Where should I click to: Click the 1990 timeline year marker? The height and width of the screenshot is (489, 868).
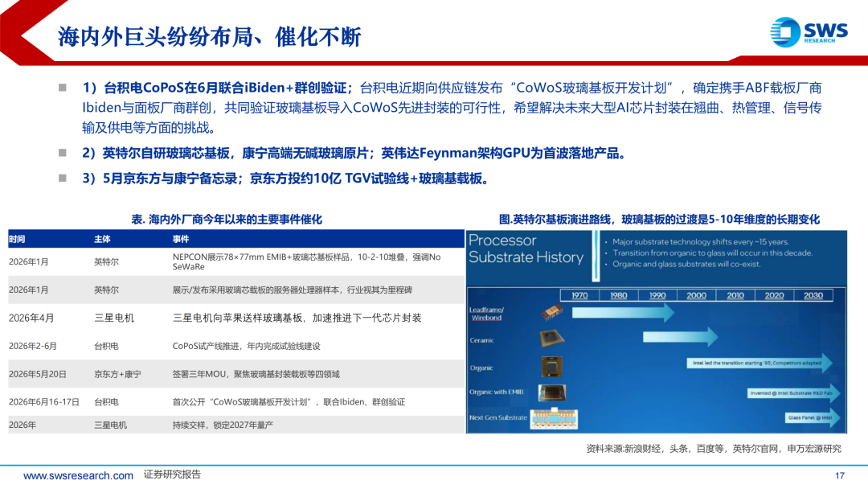pyautogui.click(x=657, y=295)
